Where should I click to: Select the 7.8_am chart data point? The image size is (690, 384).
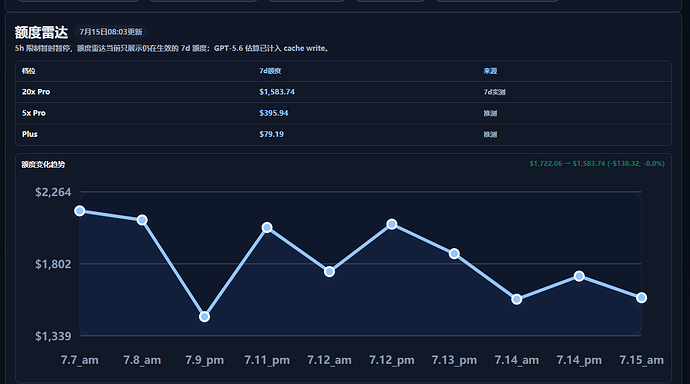pyautogui.click(x=142, y=220)
